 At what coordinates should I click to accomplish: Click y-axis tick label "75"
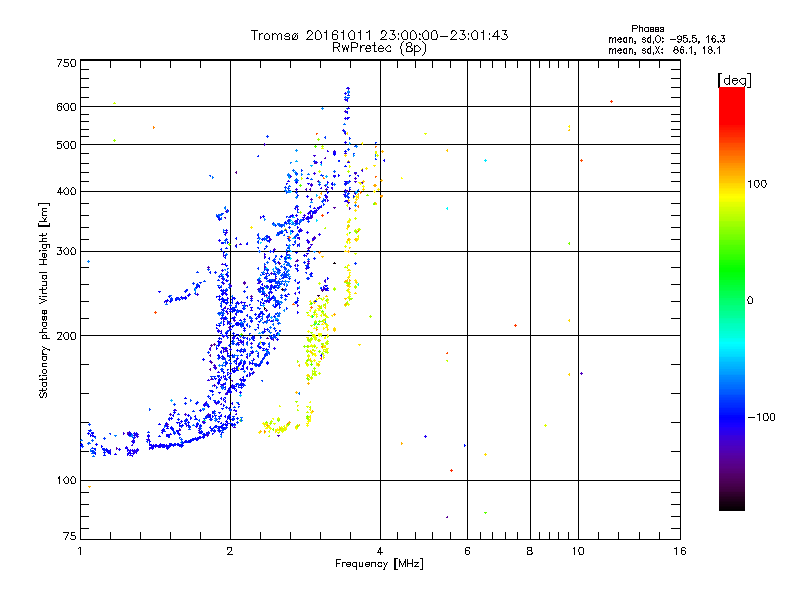[x=70, y=536]
